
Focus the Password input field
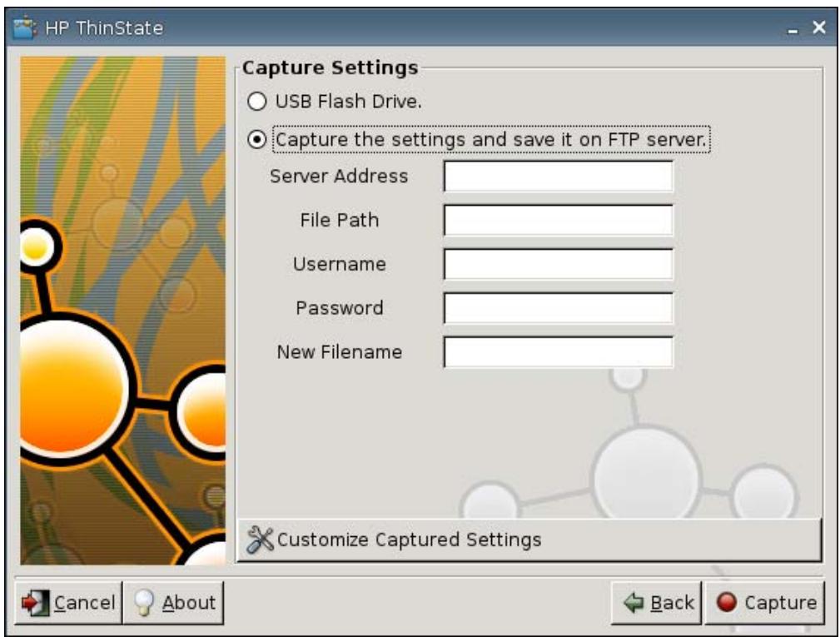click(559, 308)
